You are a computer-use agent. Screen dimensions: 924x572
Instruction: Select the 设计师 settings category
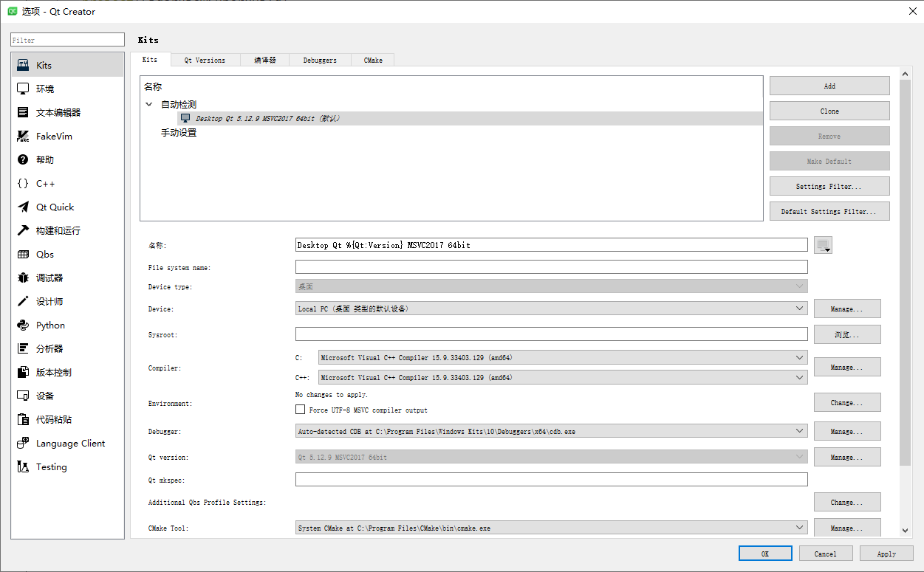click(67, 301)
